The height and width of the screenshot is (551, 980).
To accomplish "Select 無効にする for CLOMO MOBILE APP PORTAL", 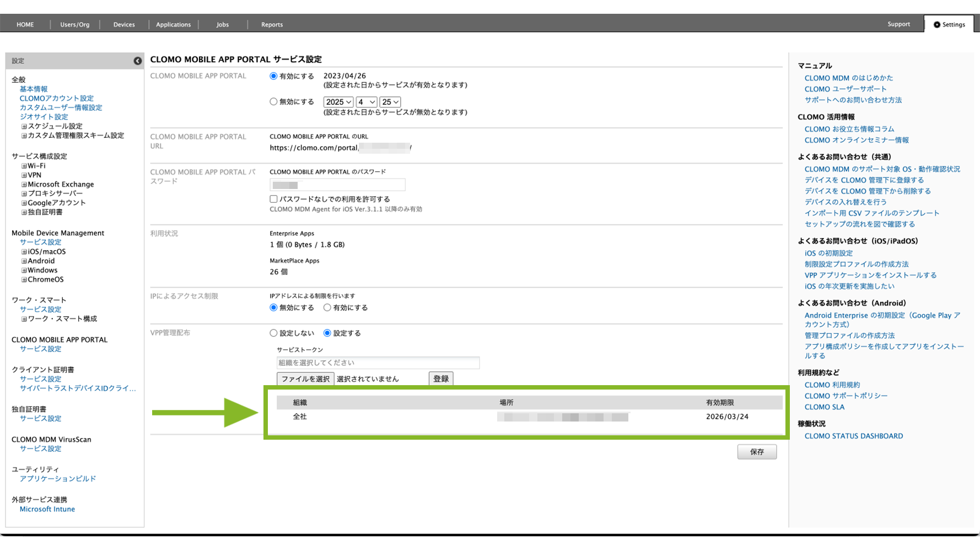I will 273,101.
